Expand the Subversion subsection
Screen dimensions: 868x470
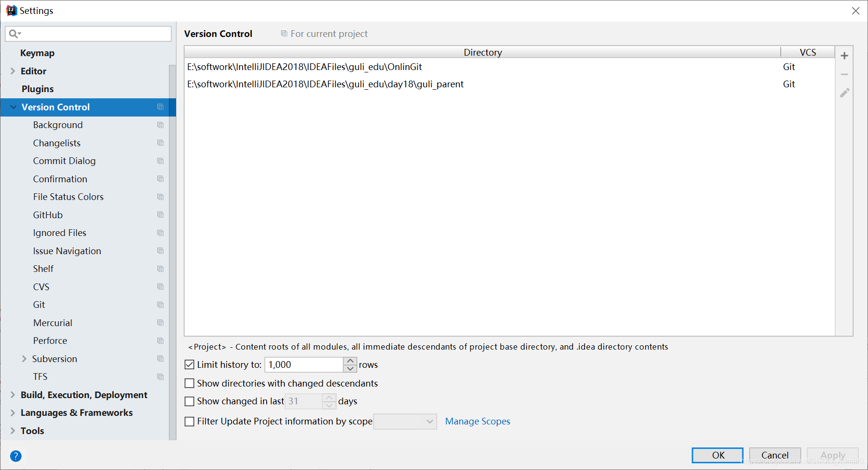[24, 359]
